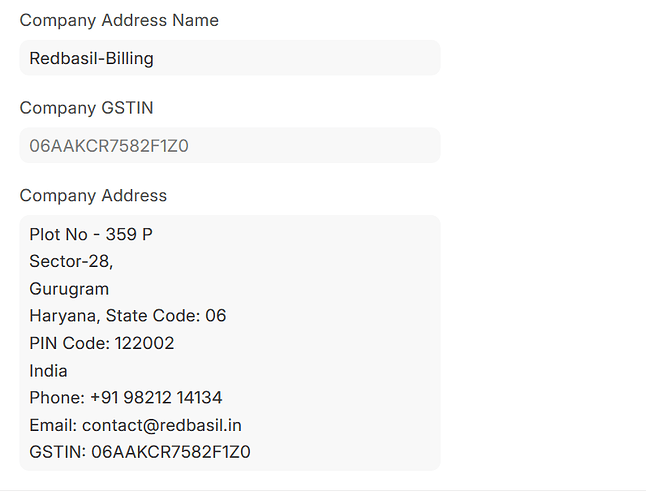The image size is (646, 500).
Task: Click the PIN number 122002
Action: coord(142,343)
